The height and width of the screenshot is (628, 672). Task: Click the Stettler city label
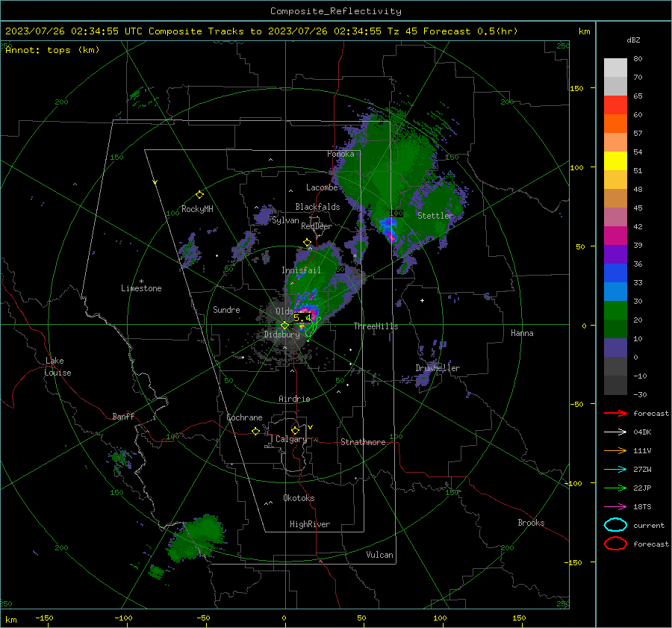[x=435, y=216]
